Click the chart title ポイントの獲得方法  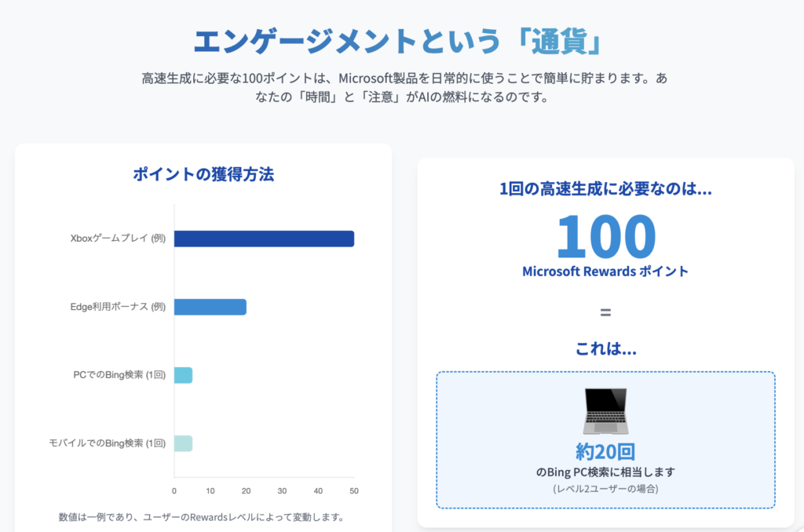click(x=203, y=174)
